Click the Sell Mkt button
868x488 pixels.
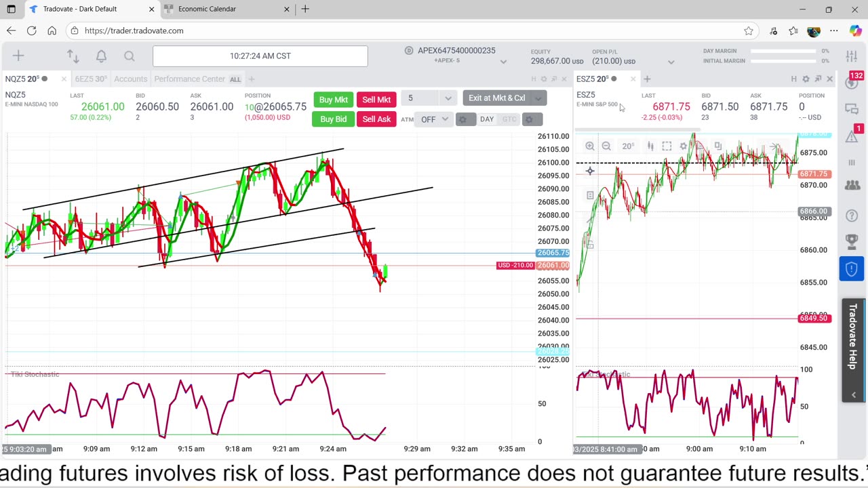pyautogui.click(x=376, y=100)
